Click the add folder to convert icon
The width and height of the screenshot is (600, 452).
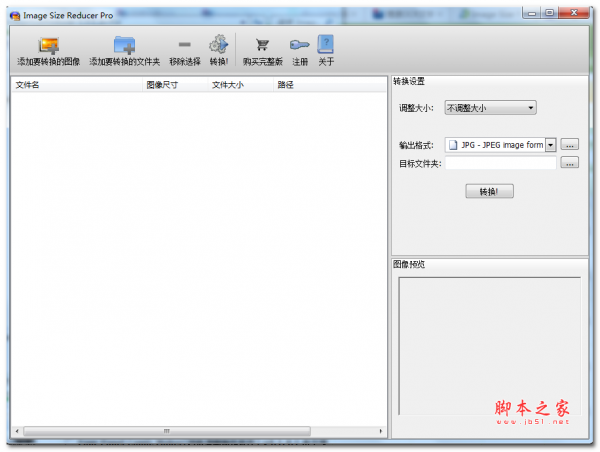125,45
